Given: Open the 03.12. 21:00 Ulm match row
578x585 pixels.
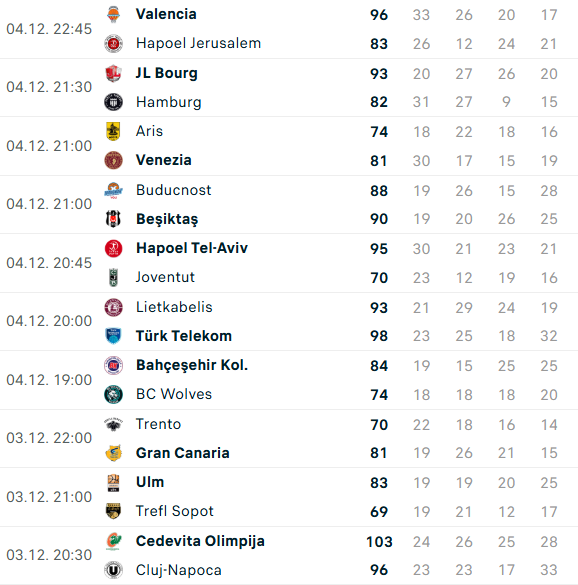Looking at the screenshot, I should pos(289,497).
